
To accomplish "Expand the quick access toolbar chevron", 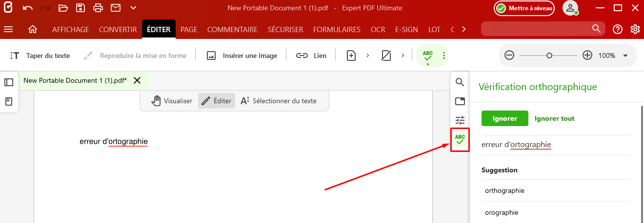I will point(133,8).
